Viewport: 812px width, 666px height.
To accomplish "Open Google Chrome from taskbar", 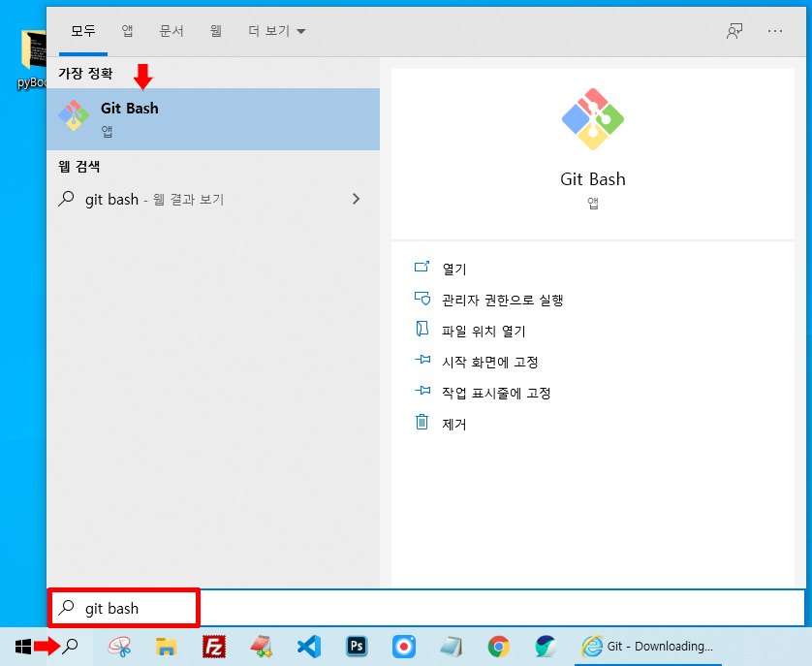I will (499, 647).
